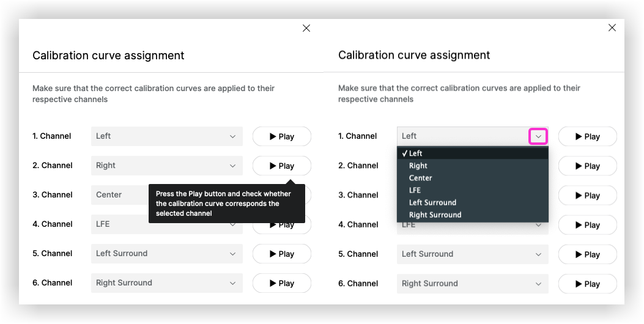Play channel 1 in the right dialog
Image resolution: width=644 pixels, height=324 pixels.
point(587,136)
